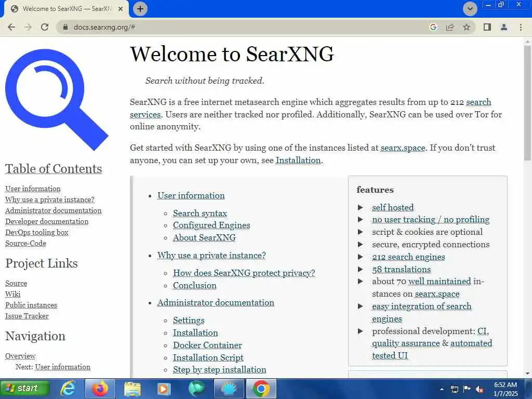Go to Next: User information link

point(63,367)
